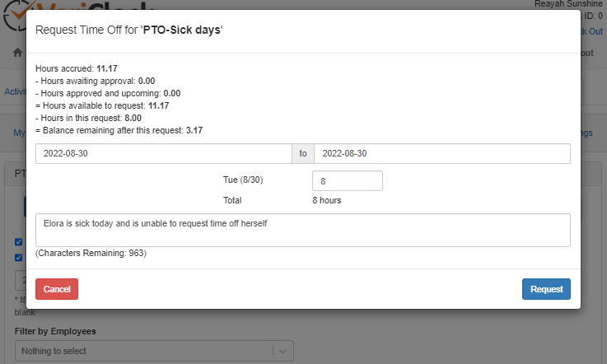
Task: Select 'Balance remaining after this request: 3.17' line
Action: click(119, 130)
